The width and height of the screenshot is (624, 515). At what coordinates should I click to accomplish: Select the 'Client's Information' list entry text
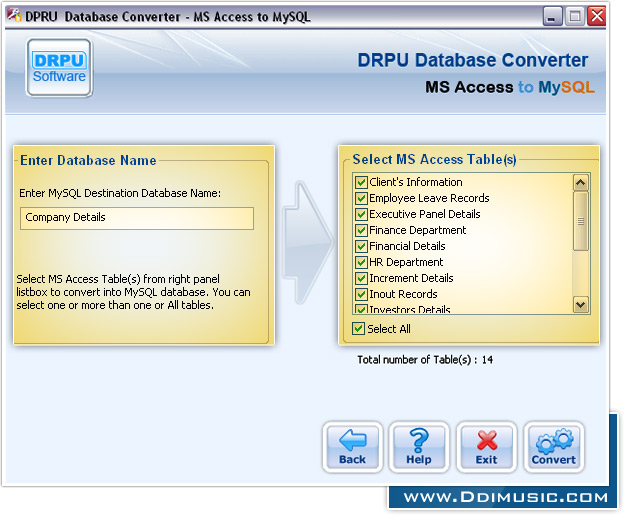[x=416, y=182]
